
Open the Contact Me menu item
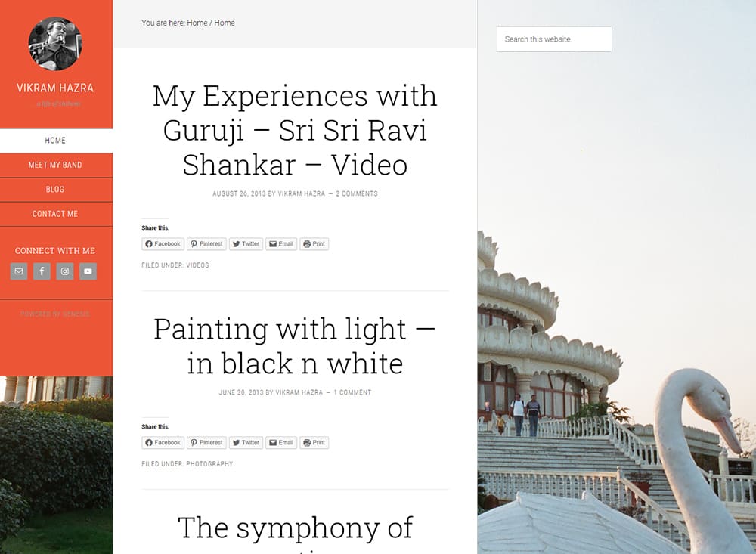[55, 214]
